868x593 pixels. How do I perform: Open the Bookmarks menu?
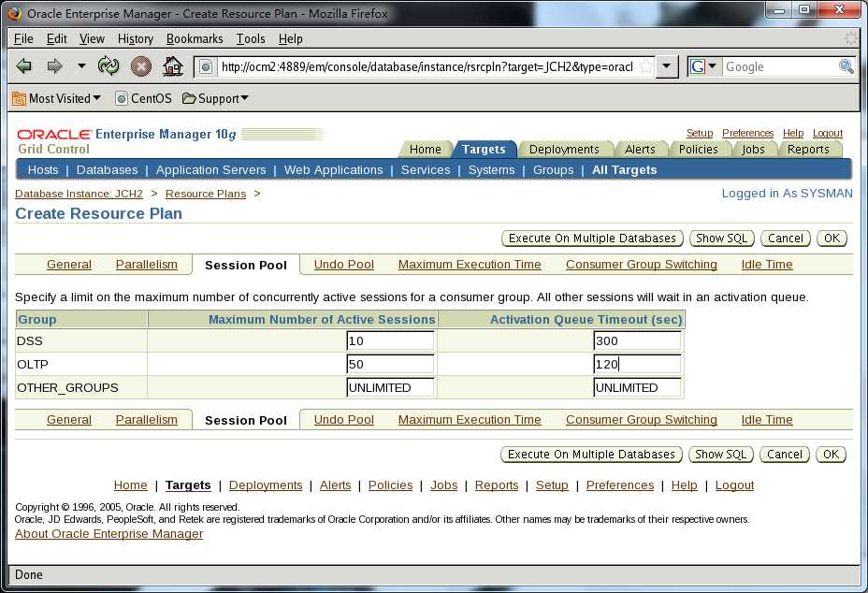195,38
